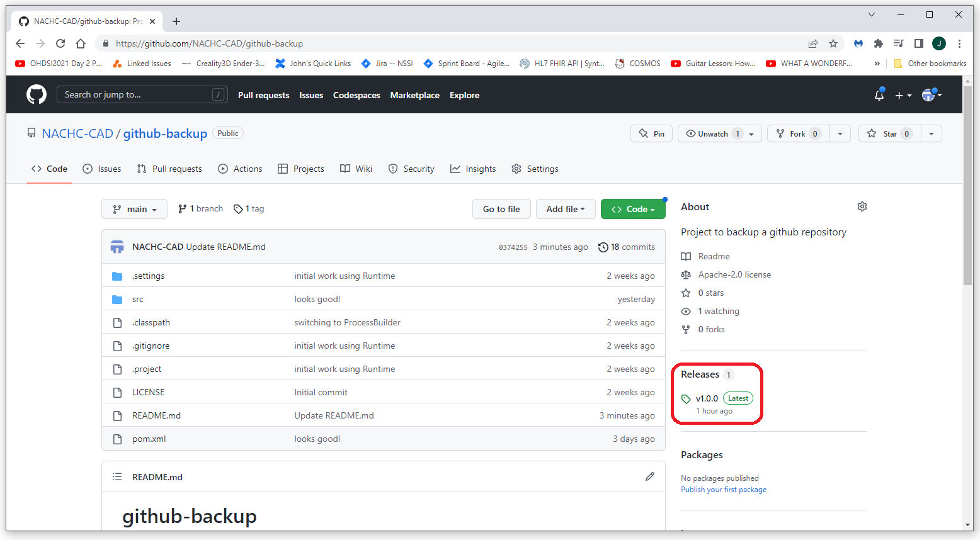Viewport: 980px width, 540px height.
Task: Open Explore in the top navigation
Action: tap(465, 95)
